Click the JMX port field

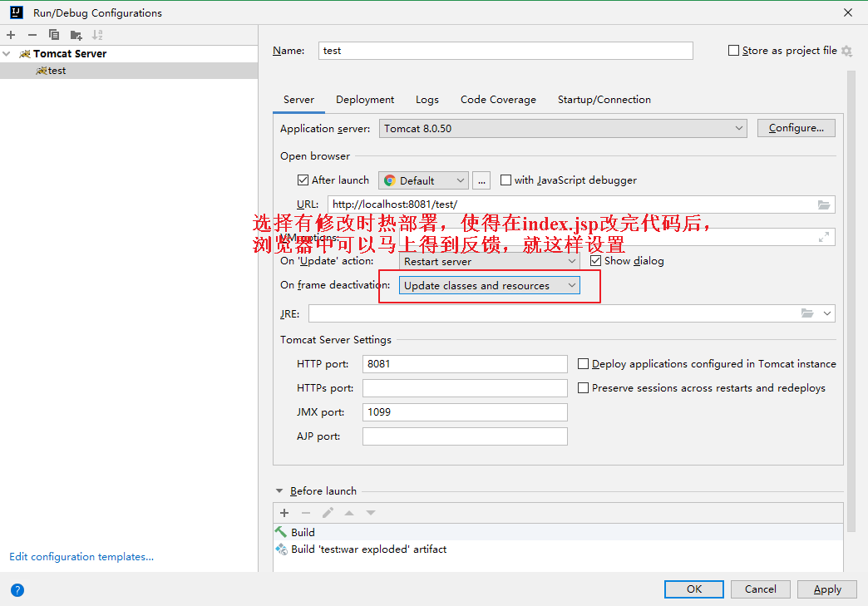465,412
